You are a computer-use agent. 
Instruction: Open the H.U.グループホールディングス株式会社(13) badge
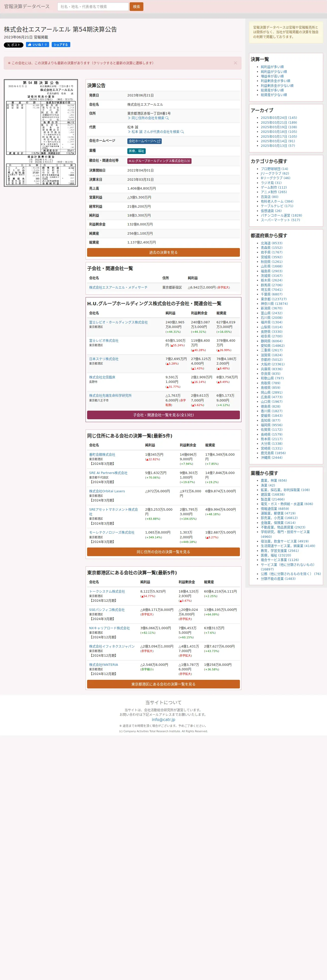159,161
